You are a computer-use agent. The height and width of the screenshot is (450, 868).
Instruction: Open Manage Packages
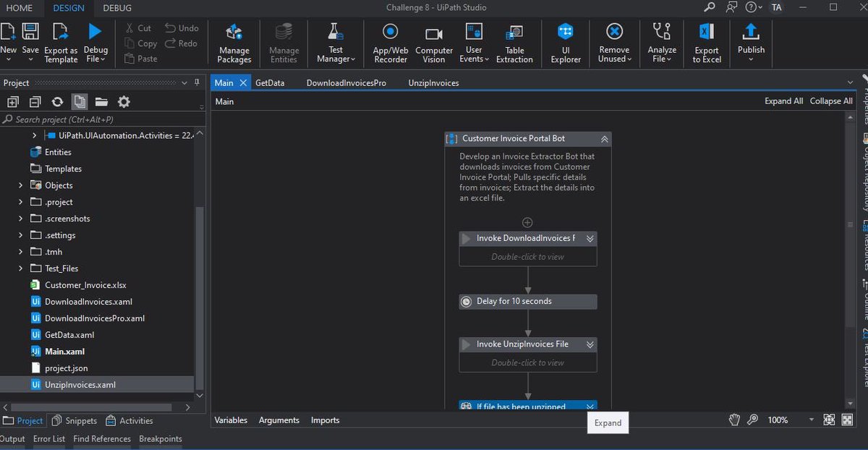click(x=234, y=43)
